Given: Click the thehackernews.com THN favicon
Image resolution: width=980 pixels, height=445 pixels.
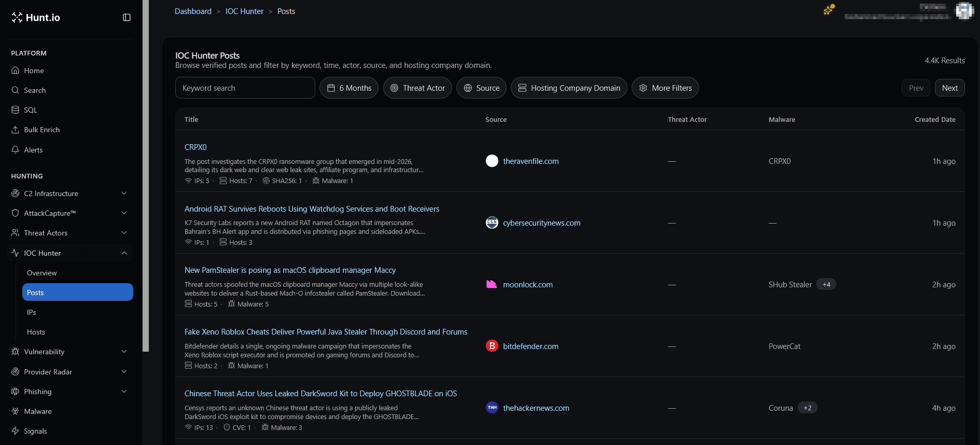Looking at the screenshot, I should (492, 408).
